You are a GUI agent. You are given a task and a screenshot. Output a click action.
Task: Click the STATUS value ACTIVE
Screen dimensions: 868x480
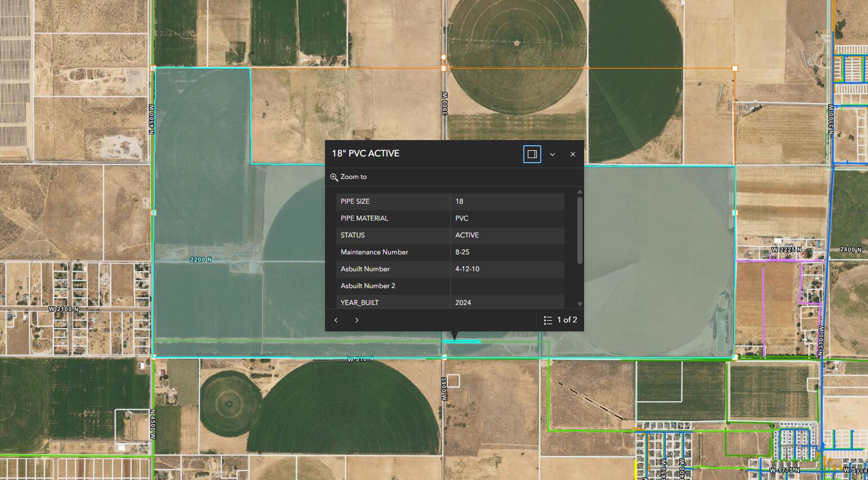click(x=467, y=235)
